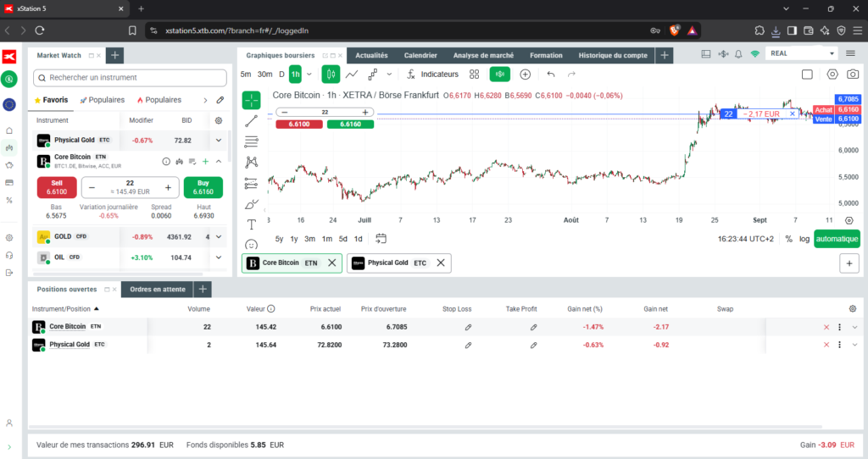Toggle automatique scale button
Screen dimensions: 868x459
tap(837, 239)
